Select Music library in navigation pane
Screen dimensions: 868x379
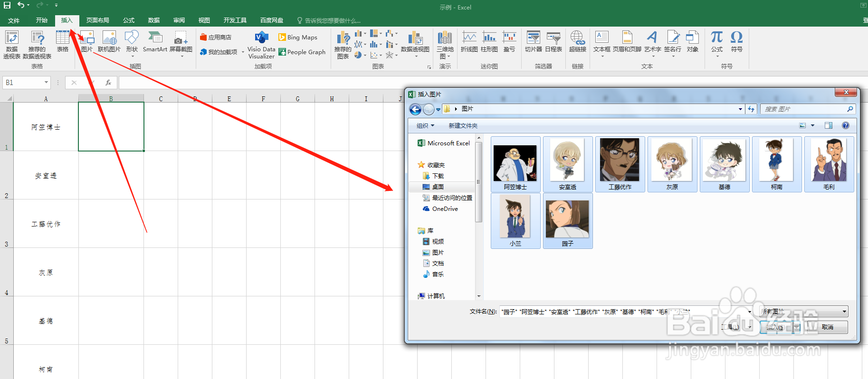tap(438, 274)
